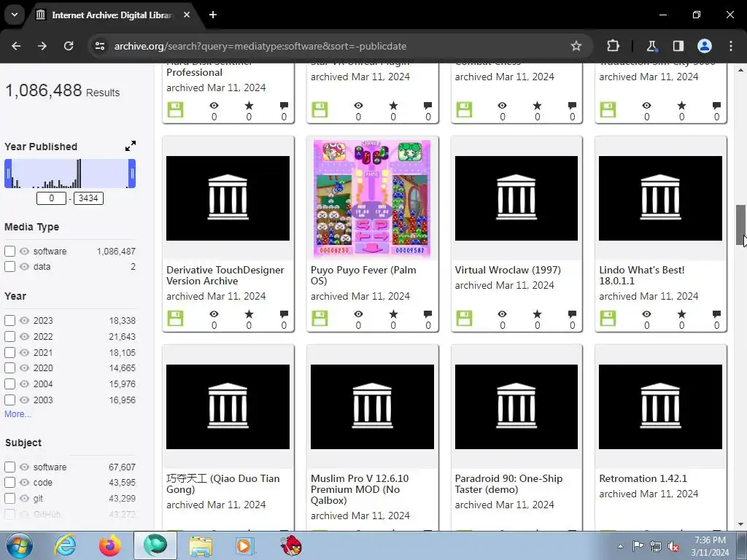
Task: Open Virtual Wroclaw (1997) title link
Action: click(x=508, y=270)
